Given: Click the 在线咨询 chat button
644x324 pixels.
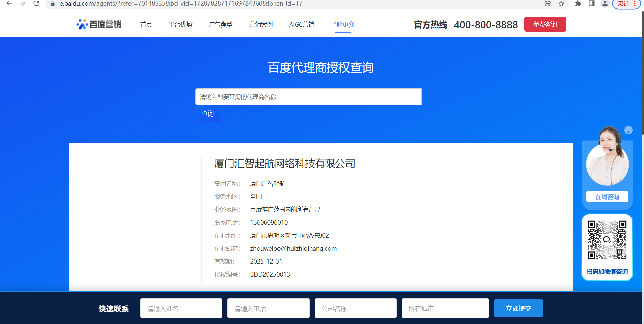Looking at the screenshot, I should 607,197.
